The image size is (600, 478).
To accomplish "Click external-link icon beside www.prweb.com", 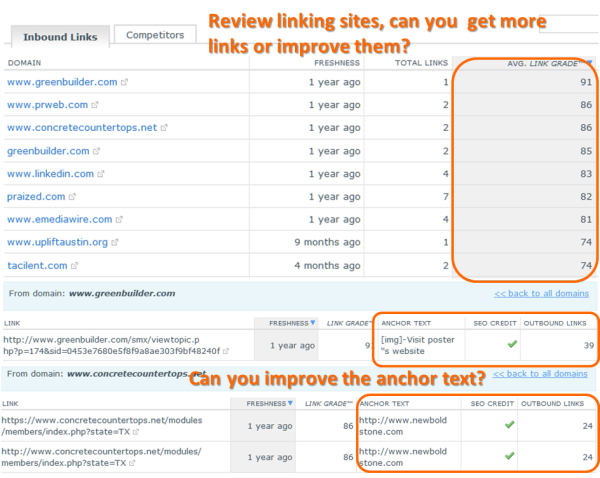I will tap(95, 105).
